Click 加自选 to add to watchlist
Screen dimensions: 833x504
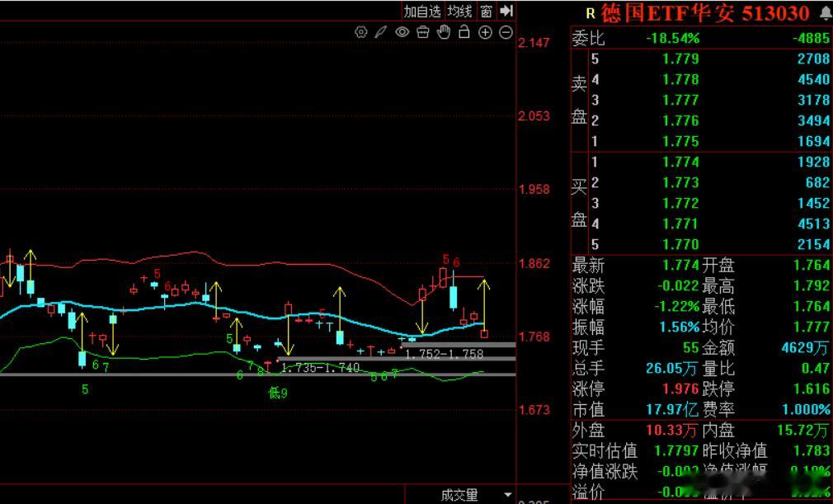pyautogui.click(x=422, y=12)
